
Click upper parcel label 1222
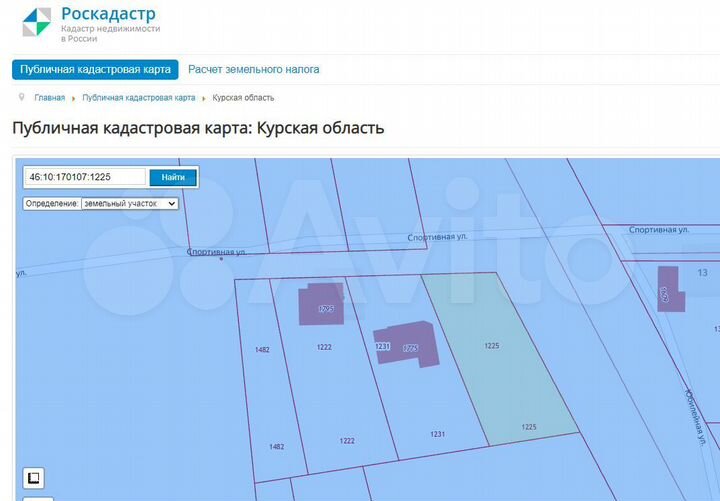tap(324, 347)
